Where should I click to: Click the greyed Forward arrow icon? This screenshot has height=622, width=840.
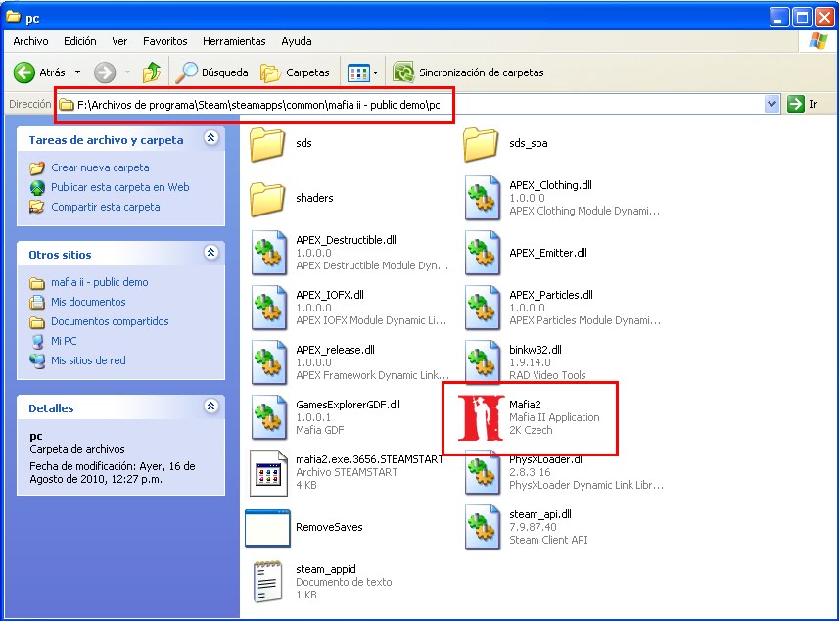pyautogui.click(x=105, y=72)
